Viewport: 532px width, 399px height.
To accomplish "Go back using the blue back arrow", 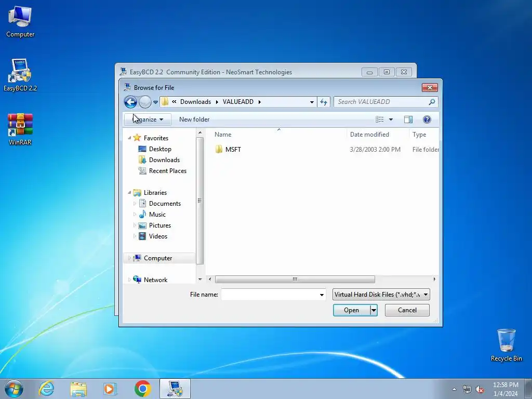I will [x=130, y=102].
